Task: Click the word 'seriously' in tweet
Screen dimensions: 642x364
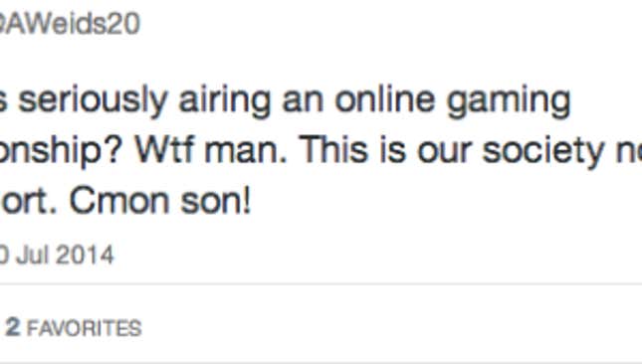Action: coord(93,100)
